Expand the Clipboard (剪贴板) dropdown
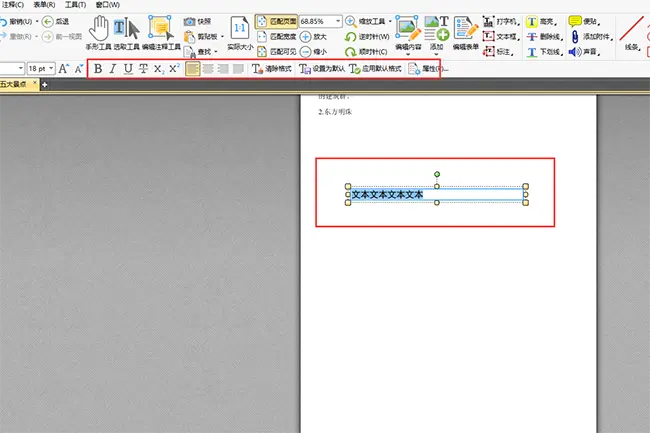This screenshot has width=650, height=433. 222,36
